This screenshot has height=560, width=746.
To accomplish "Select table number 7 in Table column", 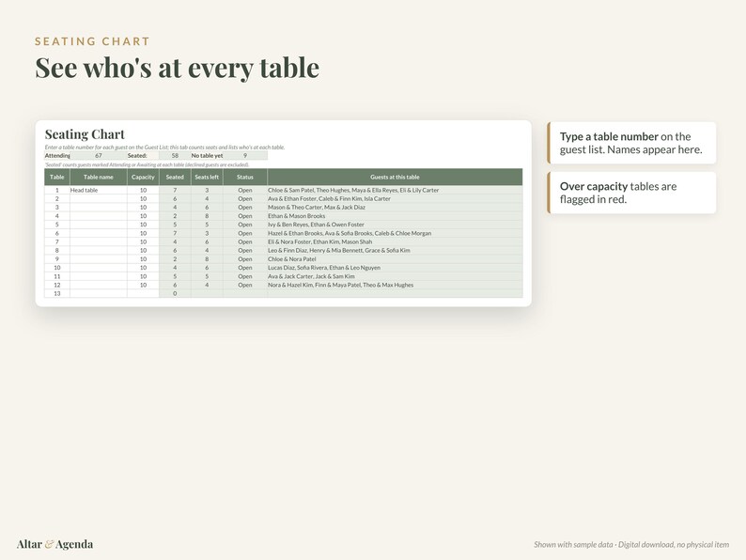I will (x=57, y=241).
